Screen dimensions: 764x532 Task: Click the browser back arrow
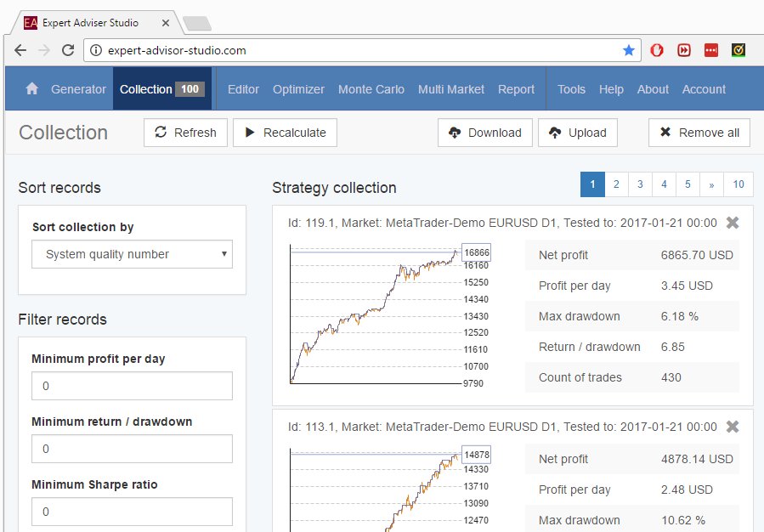[x=20, y=50]
